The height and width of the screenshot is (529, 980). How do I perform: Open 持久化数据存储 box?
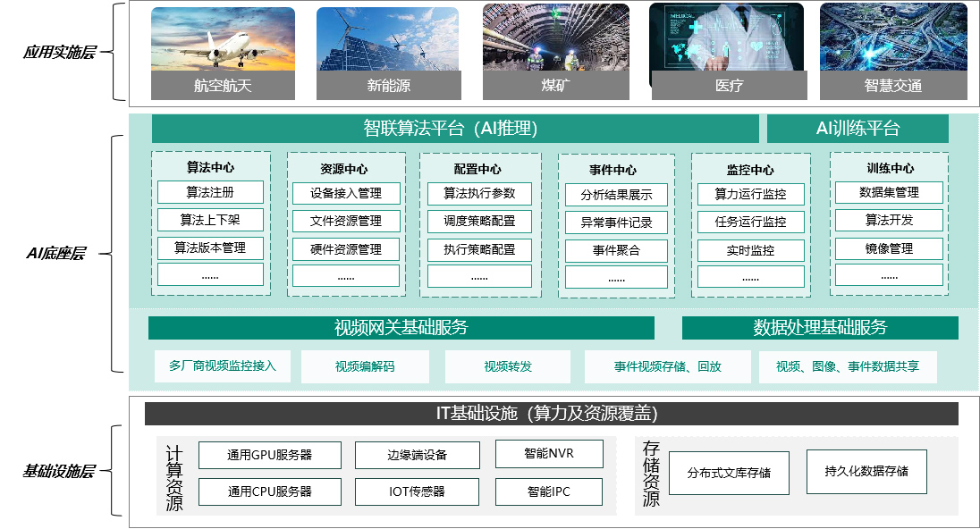tap(866, 472)
